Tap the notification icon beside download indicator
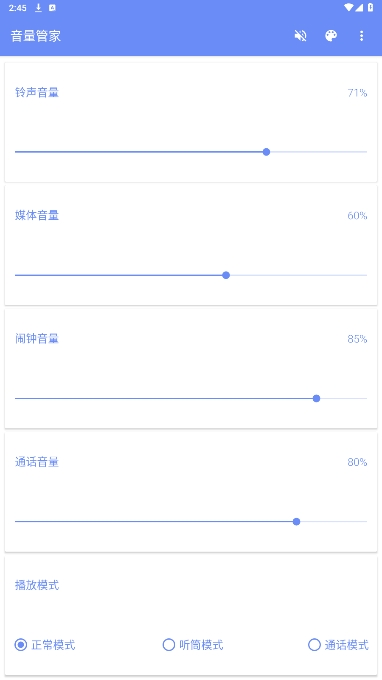 [x=52, y=8]
